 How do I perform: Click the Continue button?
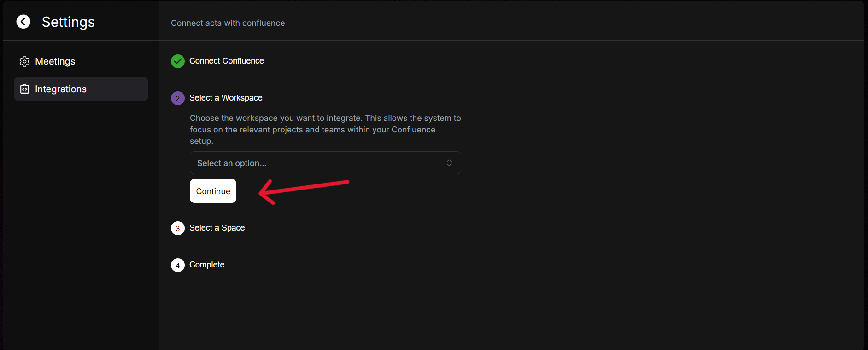[x=213, y=191]
